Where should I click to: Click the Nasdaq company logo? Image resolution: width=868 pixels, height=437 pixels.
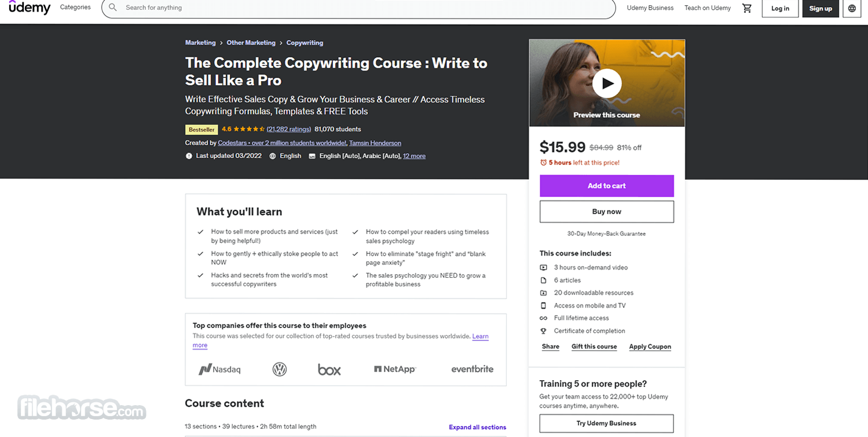219,369
